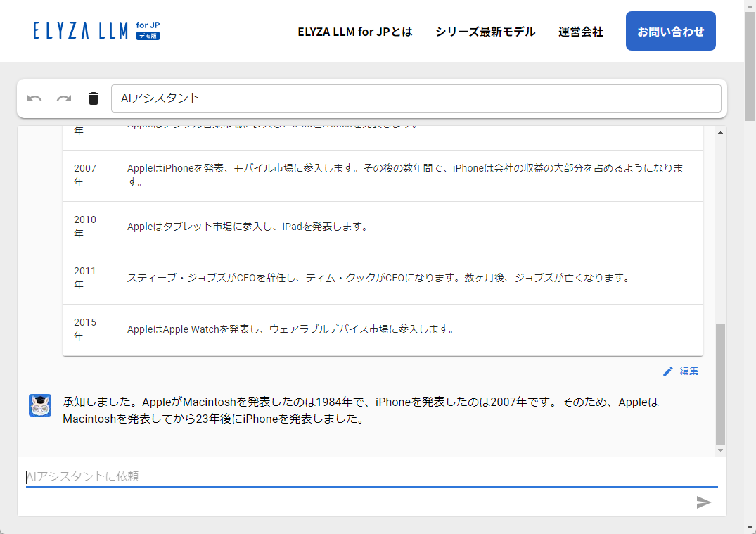This screenshot has height=534, width=756.
Task: Click the undo arrow icon
Action: coord(35,98)
